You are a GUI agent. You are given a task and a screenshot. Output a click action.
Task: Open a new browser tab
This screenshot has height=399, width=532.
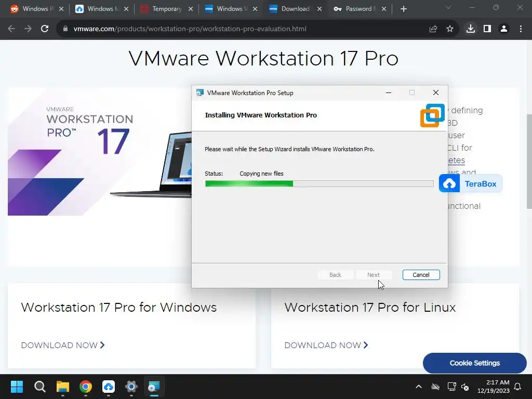point(403,9)
